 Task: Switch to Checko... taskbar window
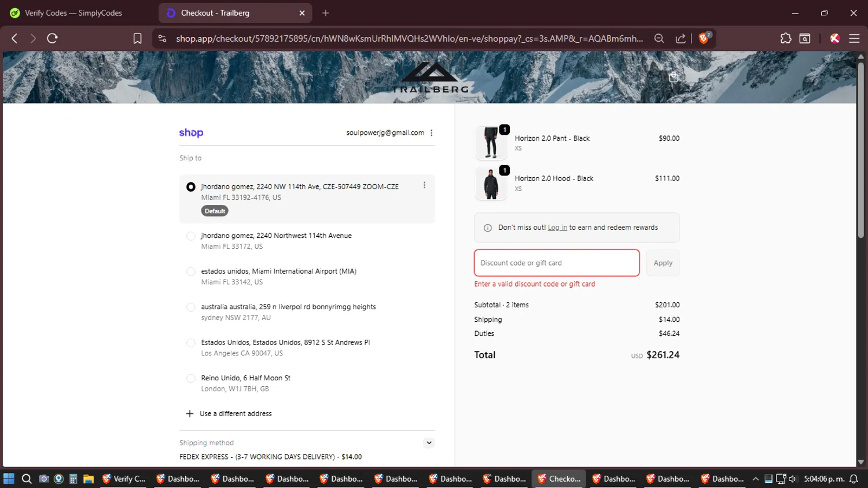(559, 479)
